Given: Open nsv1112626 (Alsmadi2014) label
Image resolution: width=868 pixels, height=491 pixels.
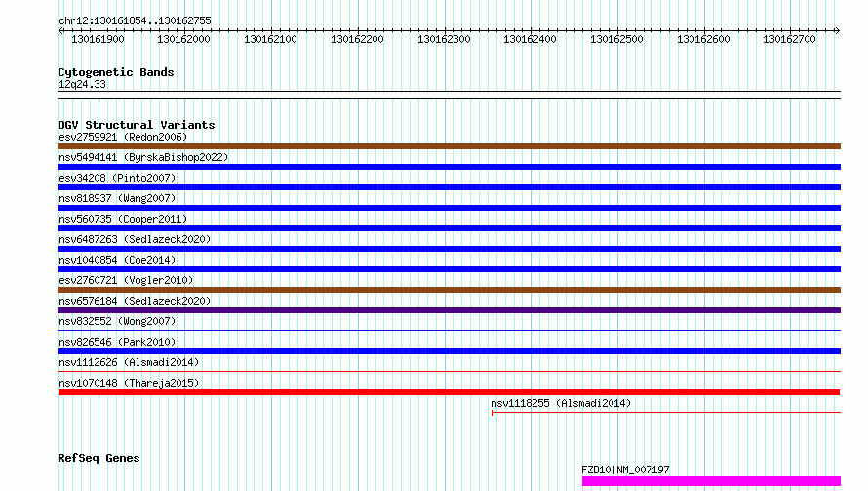Looking at the screenshot, I should coord(129,362).
